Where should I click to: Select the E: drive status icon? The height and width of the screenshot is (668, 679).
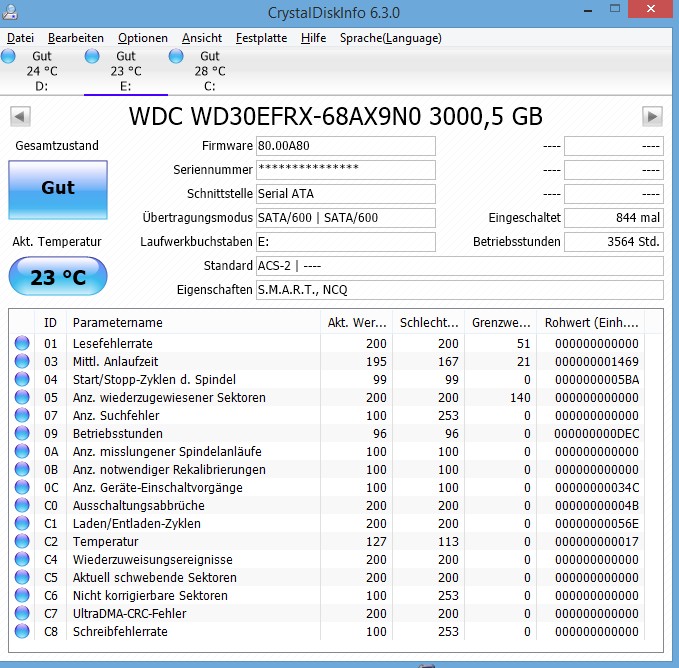(92, 56)
